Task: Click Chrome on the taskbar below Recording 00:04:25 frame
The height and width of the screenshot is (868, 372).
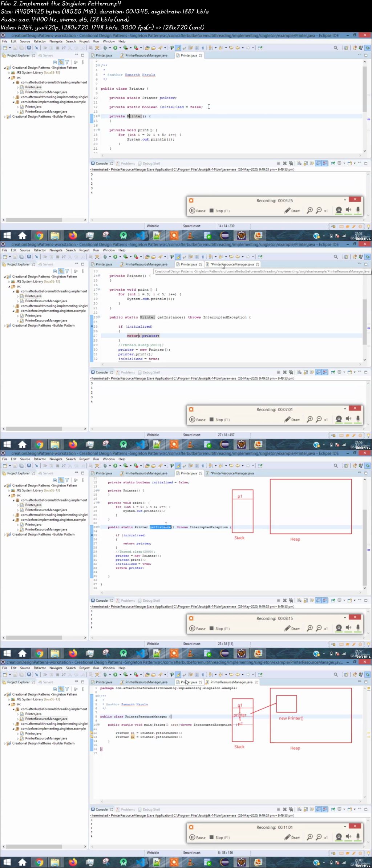Action: pos(39,235)
